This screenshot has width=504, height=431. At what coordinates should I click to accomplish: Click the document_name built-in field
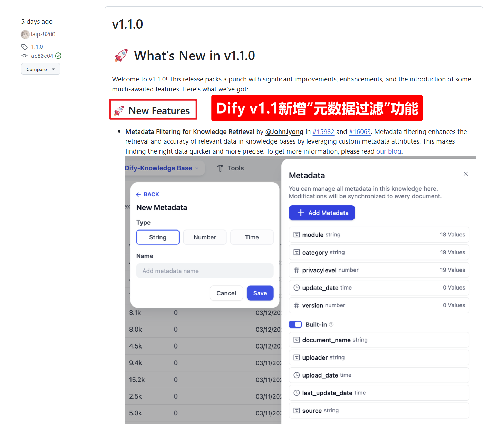click(x=379, y=340)
